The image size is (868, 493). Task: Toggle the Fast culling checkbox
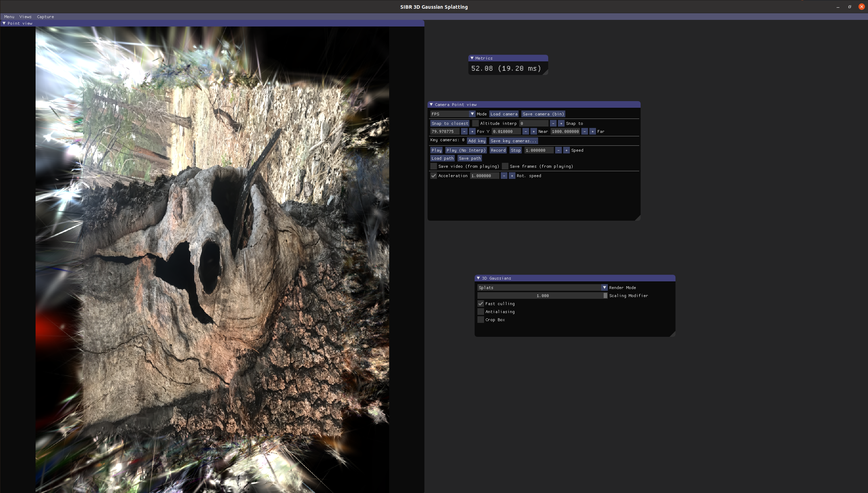click(x=481, y=304)
